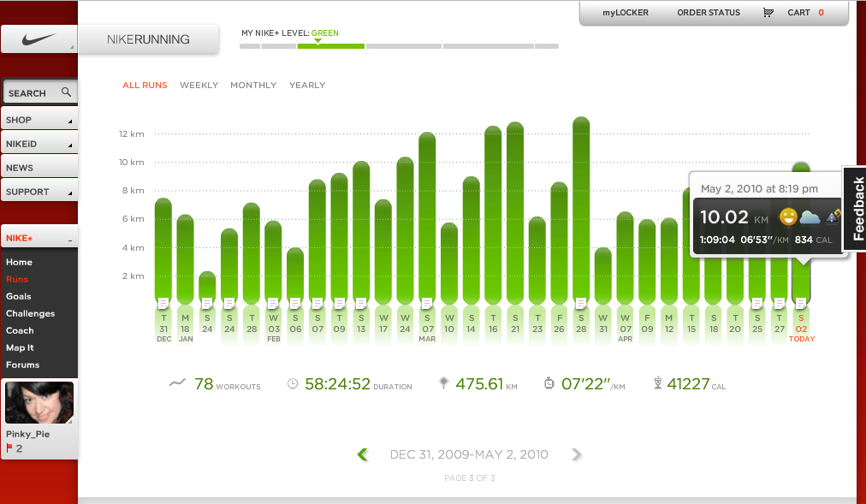Select the Jan 18 run bar
Image resolution: width=866 pixels, height=504 pixels.
click(x=185, y=259)
